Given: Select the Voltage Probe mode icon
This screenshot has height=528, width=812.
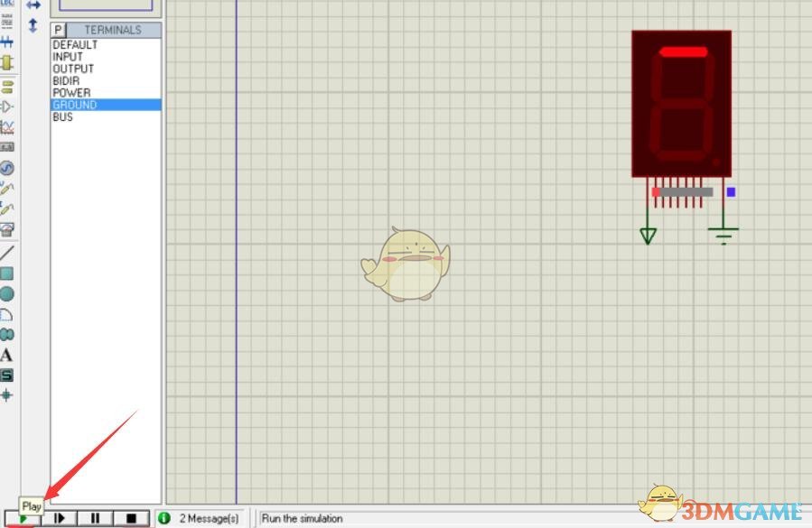Looking at the screenshot, I should pos(6,189).
